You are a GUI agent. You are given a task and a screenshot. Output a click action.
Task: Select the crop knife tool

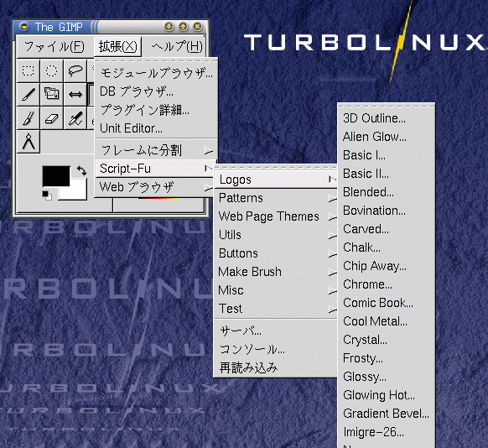point(28,94)
